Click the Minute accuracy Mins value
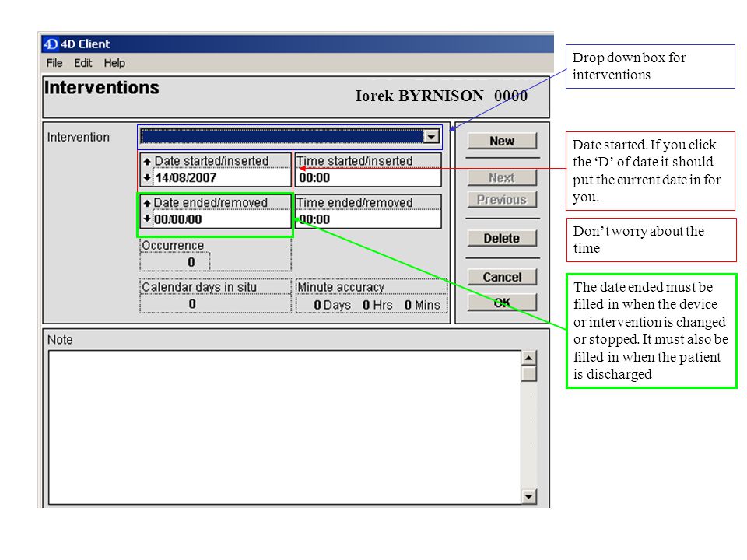This screenshot has width=747, height=560. pos(408,305)
